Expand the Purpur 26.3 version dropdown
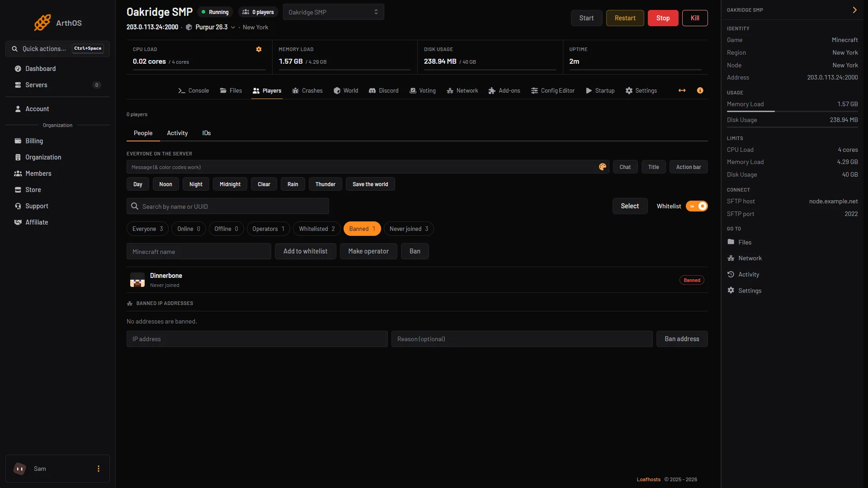The width and height of the screenshot is (868, 488). coord(216,27)
